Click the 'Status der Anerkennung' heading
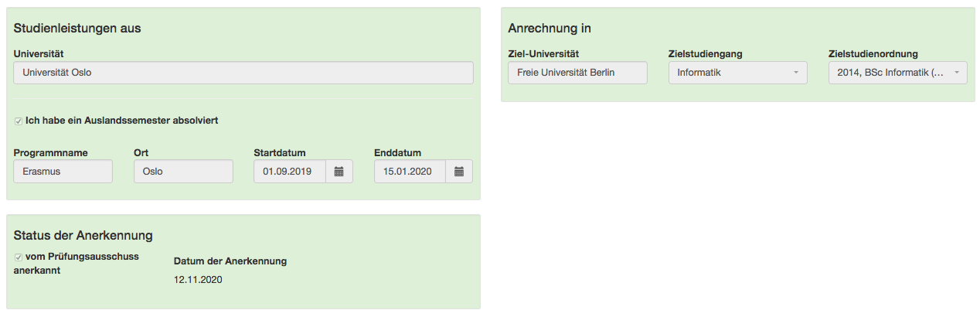This screenshot has width=980, height=317. tap(83, 235)
